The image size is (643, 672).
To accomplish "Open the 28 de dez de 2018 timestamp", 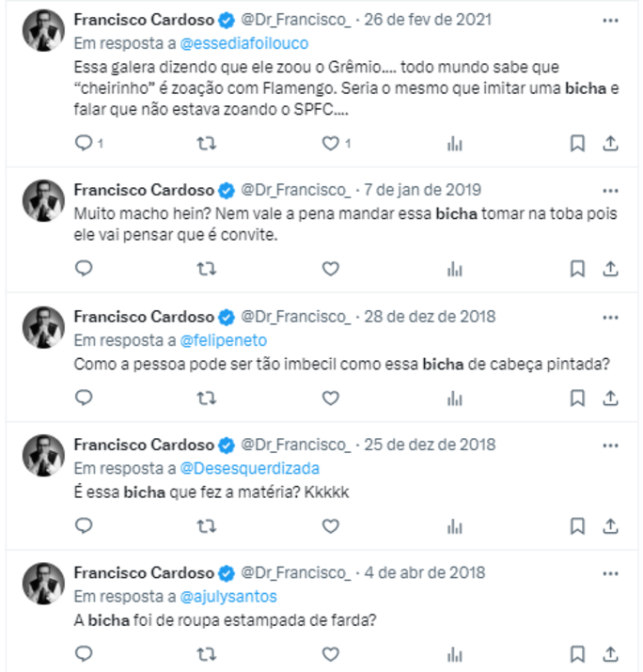I will pos(432,317).
